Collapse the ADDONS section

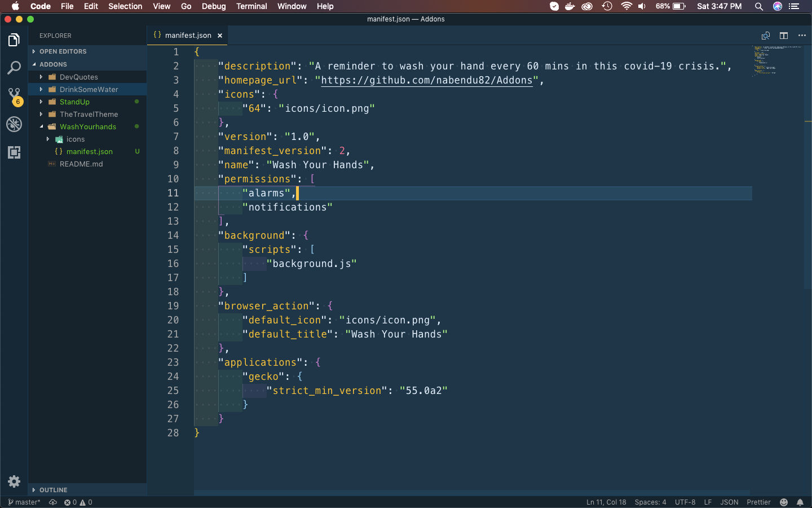(87, 64)
